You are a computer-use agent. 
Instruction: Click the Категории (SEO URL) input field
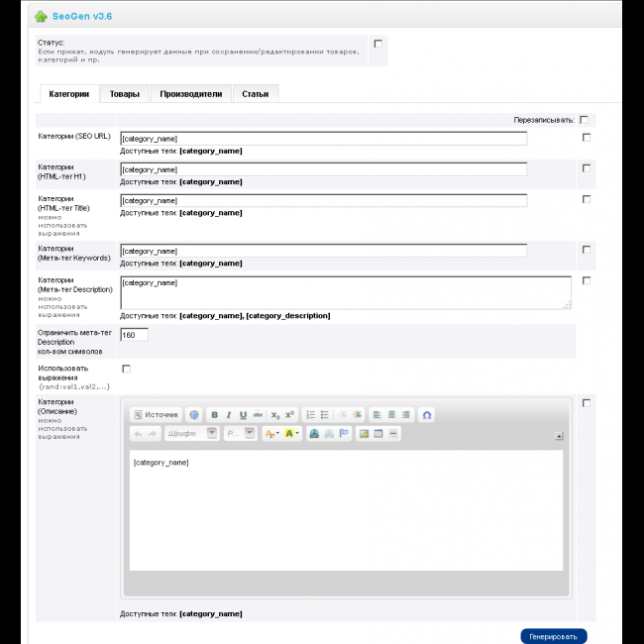point(323,139)
